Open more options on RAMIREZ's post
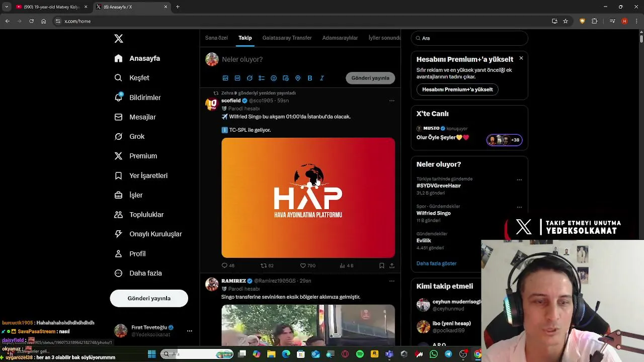This screenshot has width=644, height=362. 392,281
